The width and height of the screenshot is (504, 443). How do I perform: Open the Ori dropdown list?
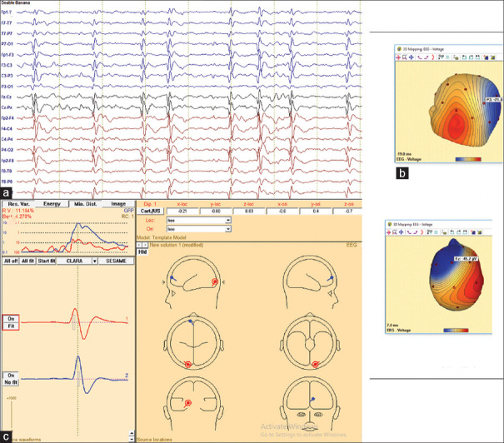[227, 228]
